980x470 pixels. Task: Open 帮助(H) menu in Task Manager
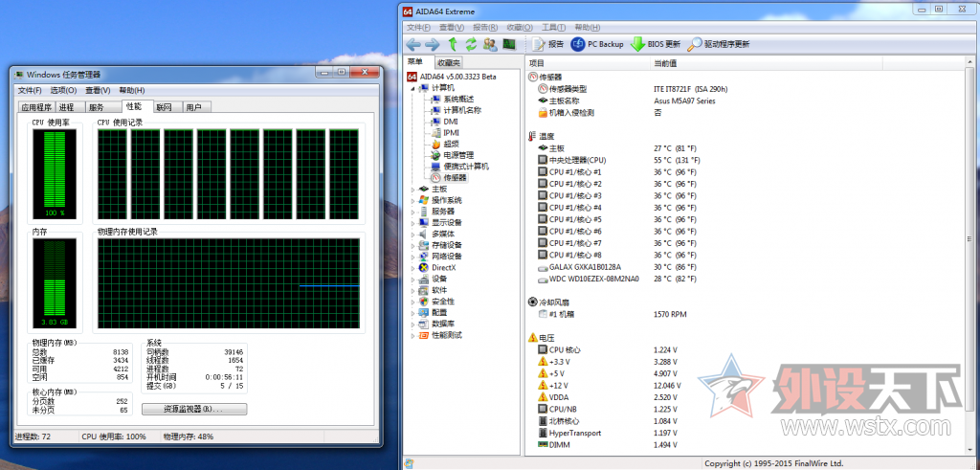132,91
